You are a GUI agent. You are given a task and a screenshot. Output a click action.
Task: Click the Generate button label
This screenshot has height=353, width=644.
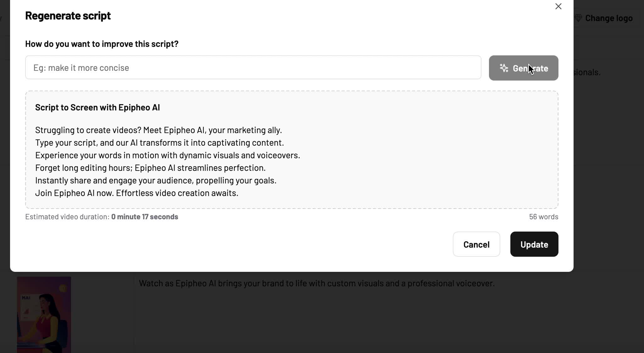(x=530, y=68)
